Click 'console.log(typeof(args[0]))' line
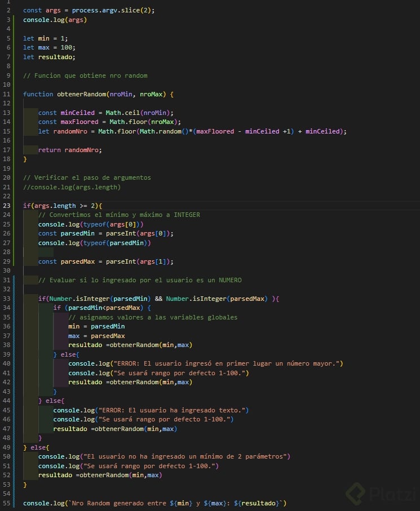The image size is (420, 511). [x=91, y=224]
